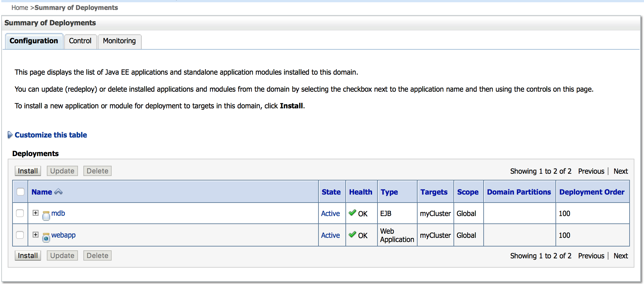Click the Active state link for mdb
The height and width of the screenshot is (284, 644).
(330, 213)
